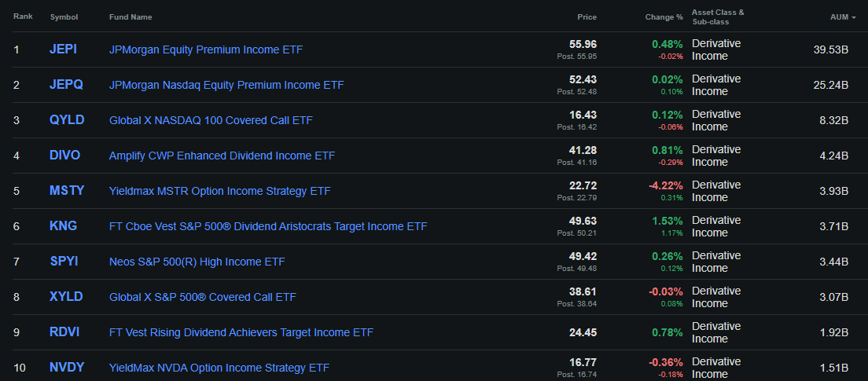Click the Rank column header
Screen dimensions: 868x381
23,16
